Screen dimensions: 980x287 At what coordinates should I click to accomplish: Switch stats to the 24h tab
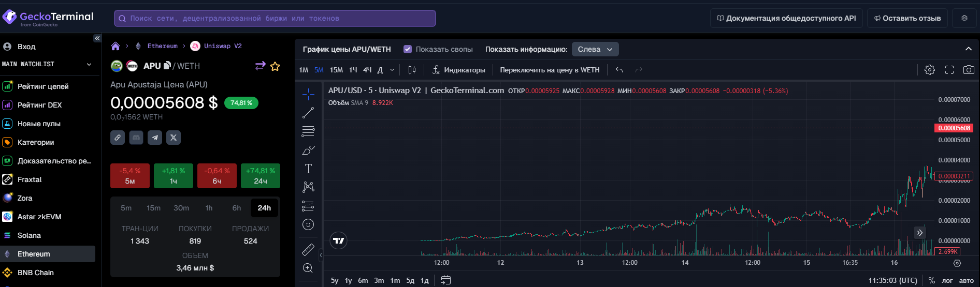click(264, 208)
